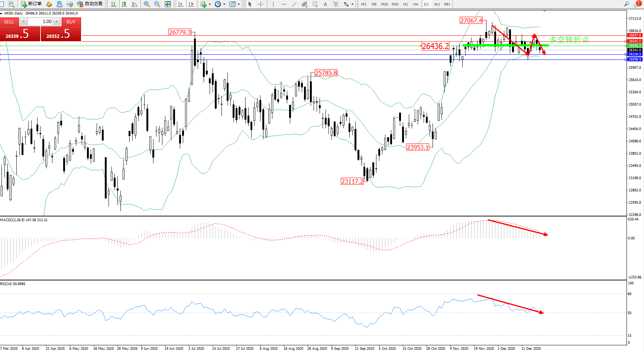Viewport: 644px width, 352px height.
Task: Toggle the 自动交易 auto trading button
Action: pos(90,4)
